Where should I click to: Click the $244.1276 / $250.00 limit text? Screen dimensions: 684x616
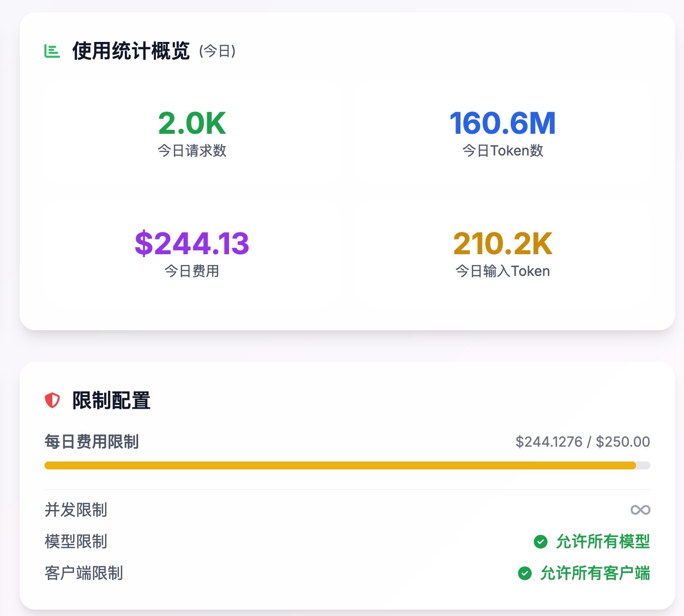[582, 441]
